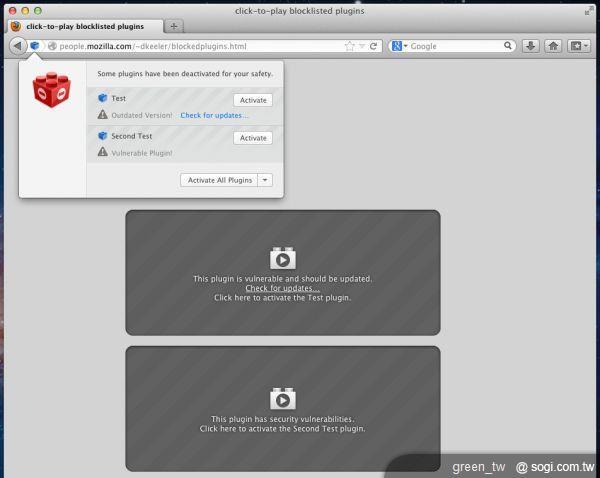
Task: Click the Second Test plugin's blue block icon
Action: (103, 135)
